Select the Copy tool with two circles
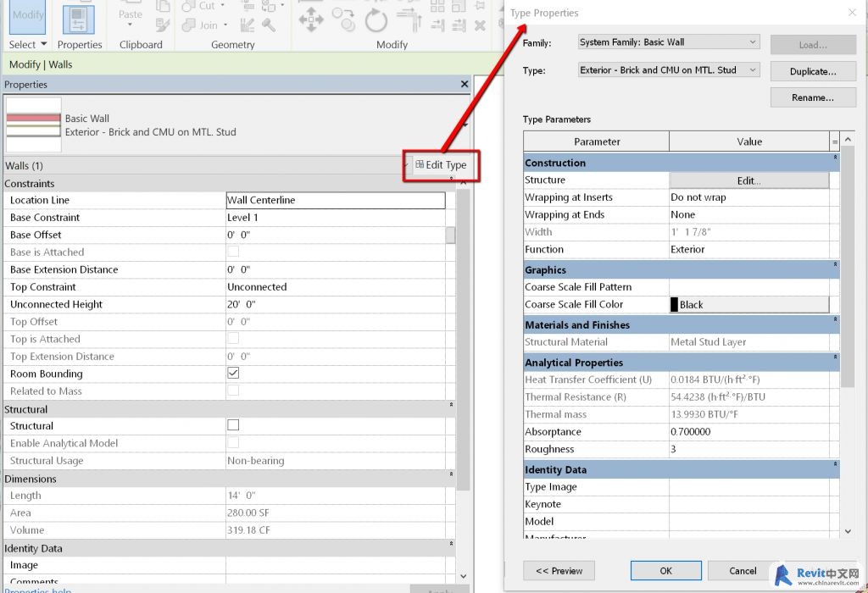Image resolution: width=868 pixels, height=593 pixels. click(343, 20)
